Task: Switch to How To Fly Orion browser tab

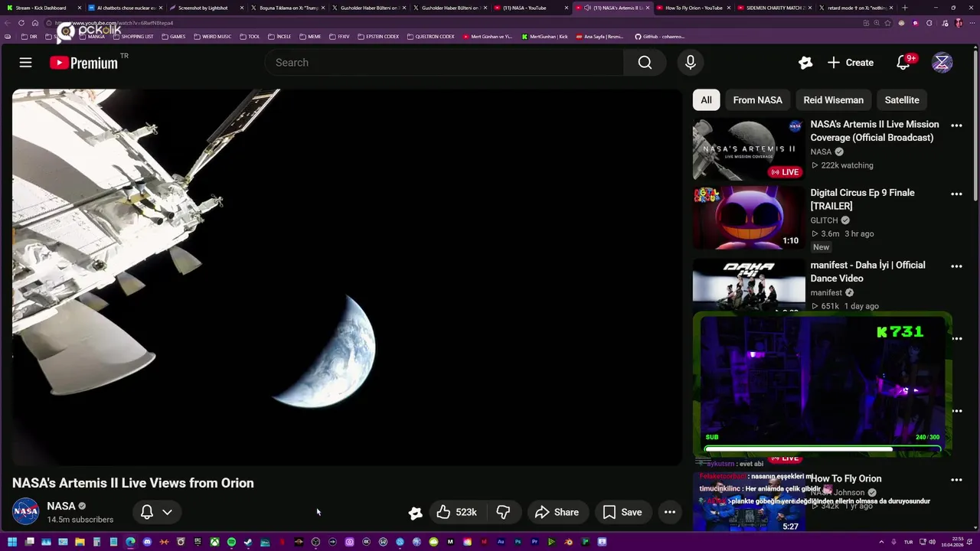Action: click(692, 8)
